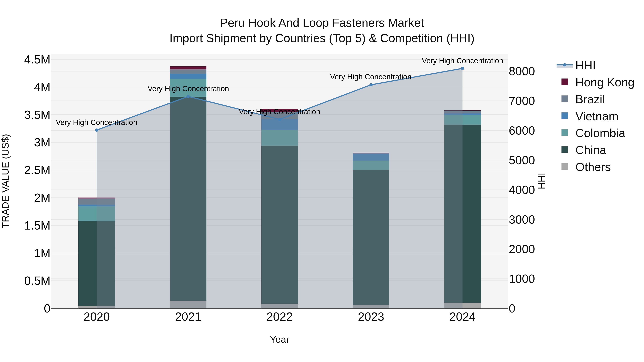Click the TRADE VALUE (US$) axis title
The height and width of the screenshot is (362, 644).
click(6, 181)
